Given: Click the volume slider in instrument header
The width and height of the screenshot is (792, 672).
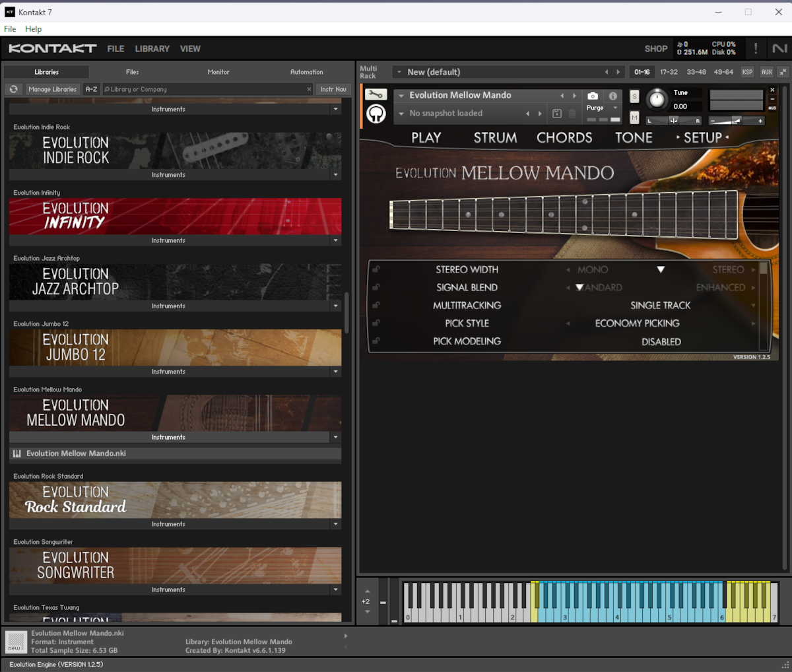Looking at the screenshot, I should (737, 121).
